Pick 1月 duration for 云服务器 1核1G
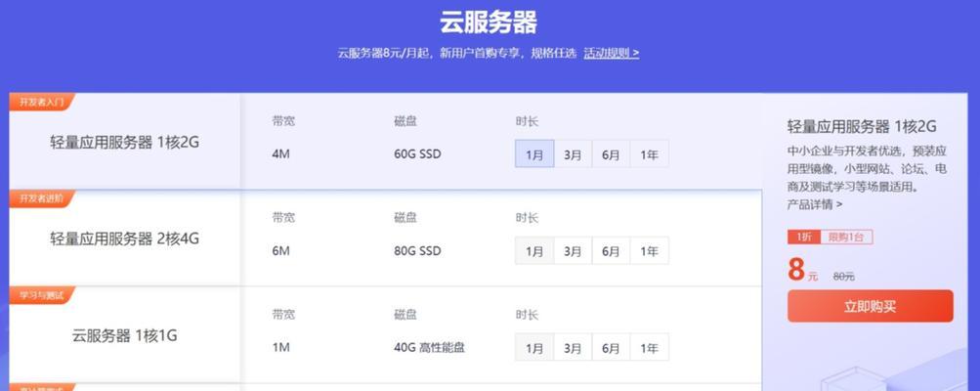980x391 pixels. (534, 347)
